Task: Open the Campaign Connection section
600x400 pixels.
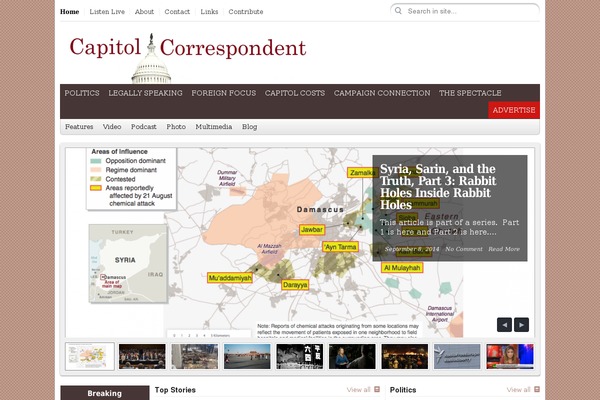Action: [382, 93]
